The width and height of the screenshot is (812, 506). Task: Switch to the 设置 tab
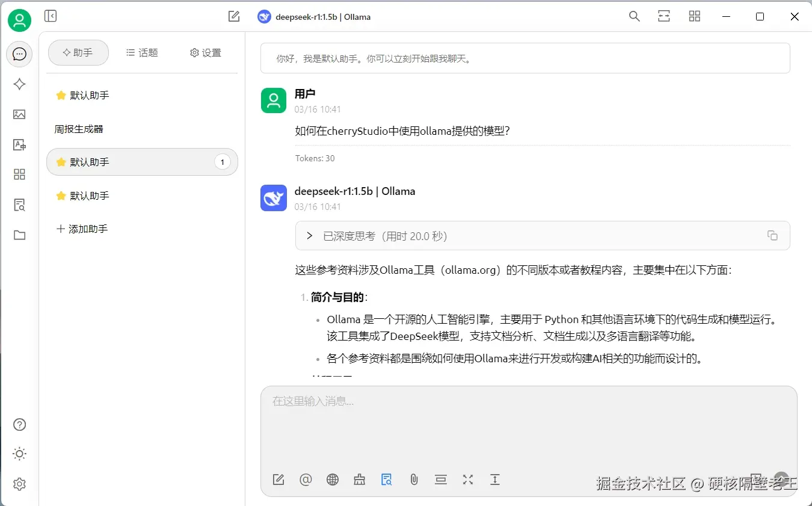pos(206,53)
